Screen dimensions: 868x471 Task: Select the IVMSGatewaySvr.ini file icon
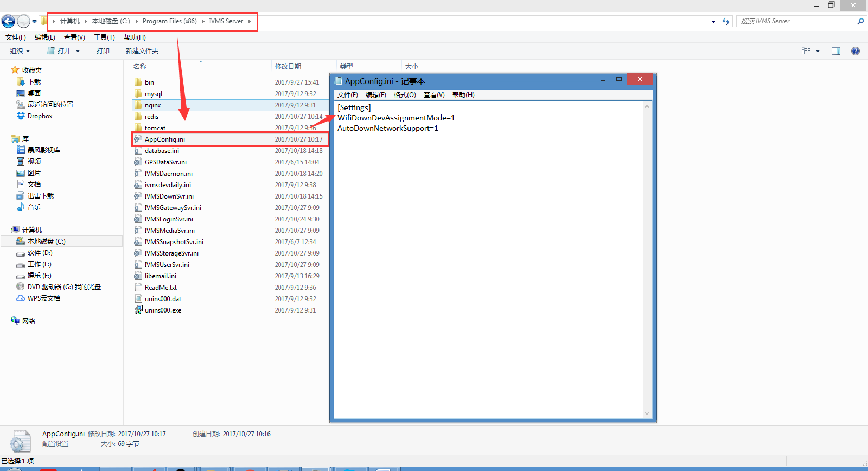click(138, 208)
